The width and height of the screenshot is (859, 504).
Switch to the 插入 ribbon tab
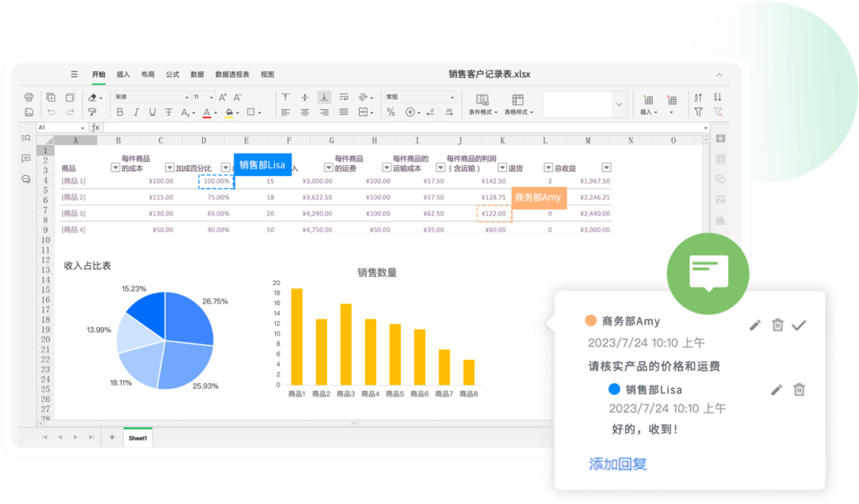click(x=123, y=75)
